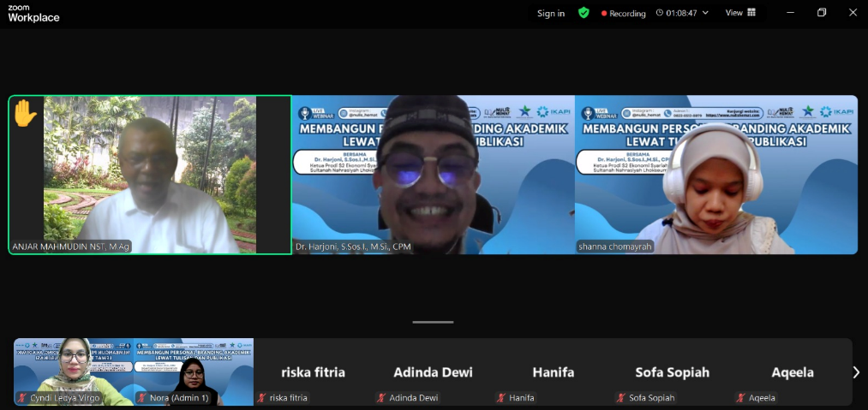Viewport: 868px width, 410px height.
Task: Click the Zoom Workplace logo
Action: [x=33, y=13]
